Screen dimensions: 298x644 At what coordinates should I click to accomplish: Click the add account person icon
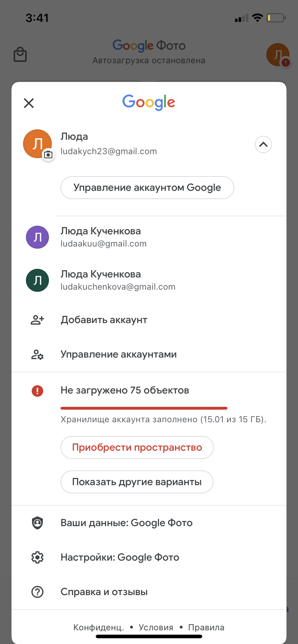click(37, 320)
